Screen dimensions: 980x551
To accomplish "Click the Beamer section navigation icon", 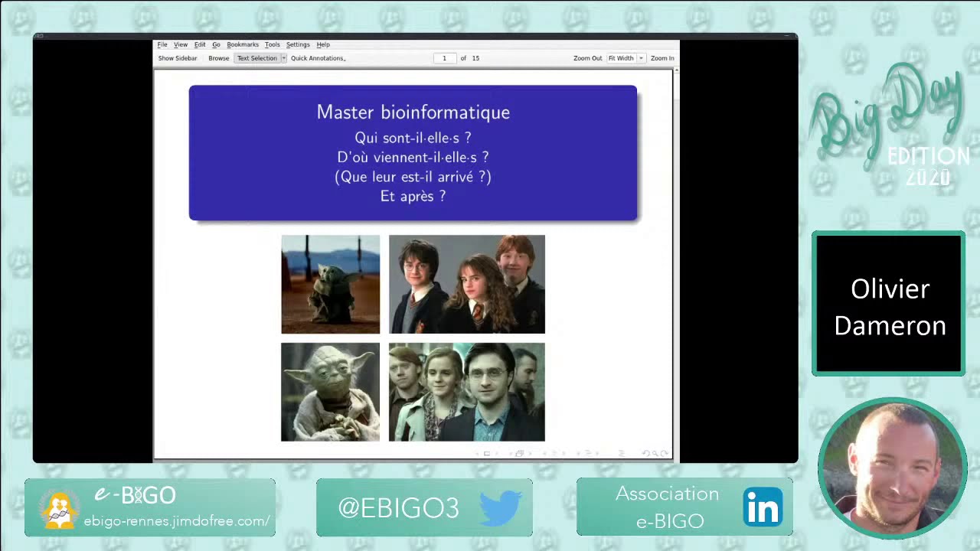I will pos(588,453).
